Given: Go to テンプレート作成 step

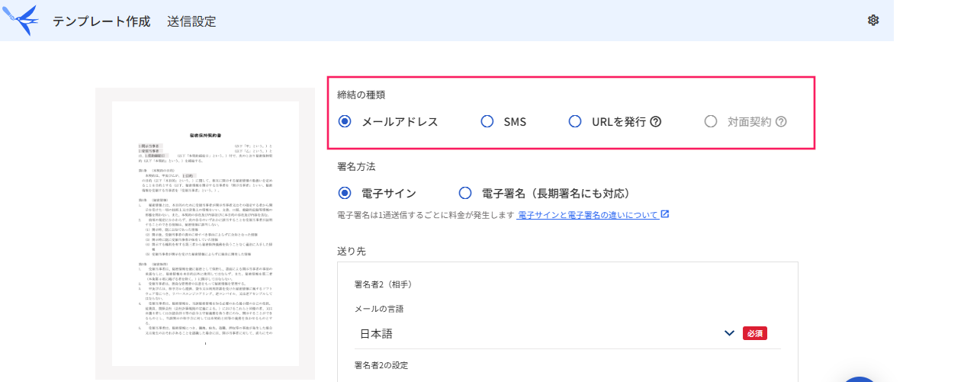Looking at the screenshot, I should [101, 21].
